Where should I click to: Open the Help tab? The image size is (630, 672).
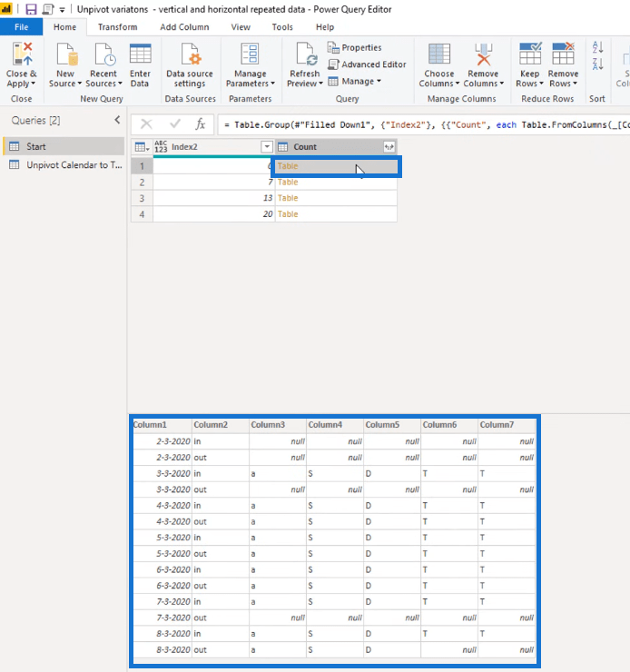325,27
